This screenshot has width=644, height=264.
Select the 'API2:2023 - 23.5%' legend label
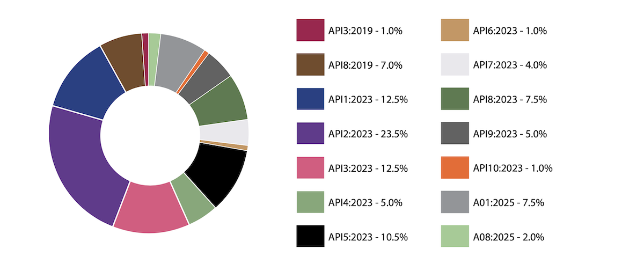pyautogui.click(x=368, y=134)
